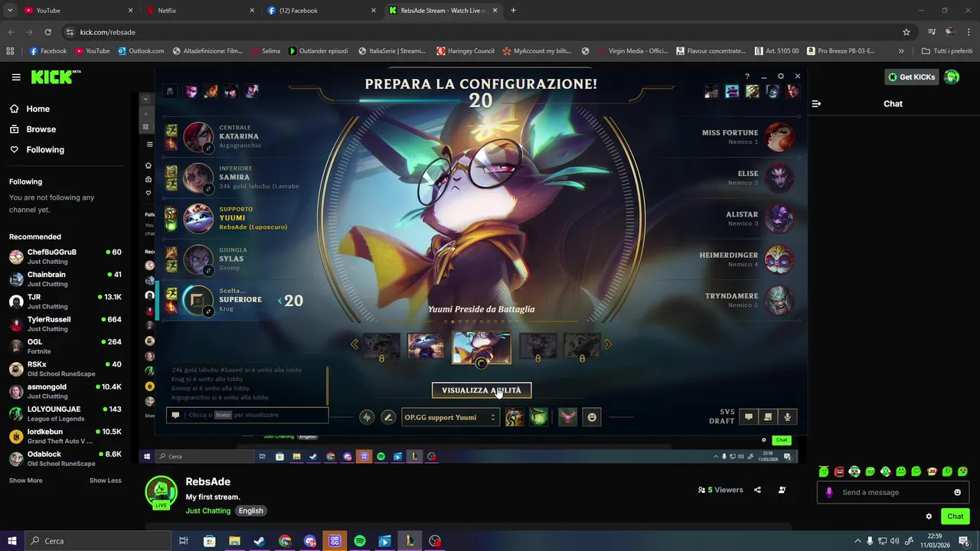
Task: Reload the kick.com page
Action: point(47,32)
